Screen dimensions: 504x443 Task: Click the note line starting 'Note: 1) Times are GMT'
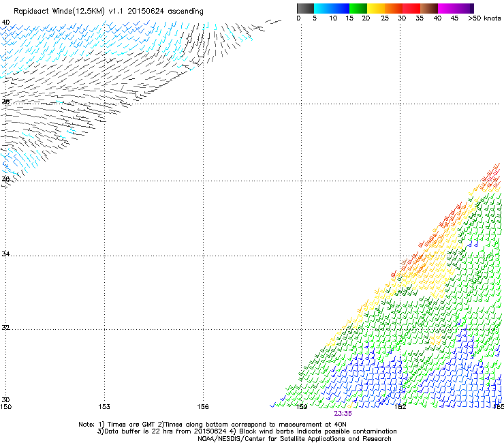212,425
